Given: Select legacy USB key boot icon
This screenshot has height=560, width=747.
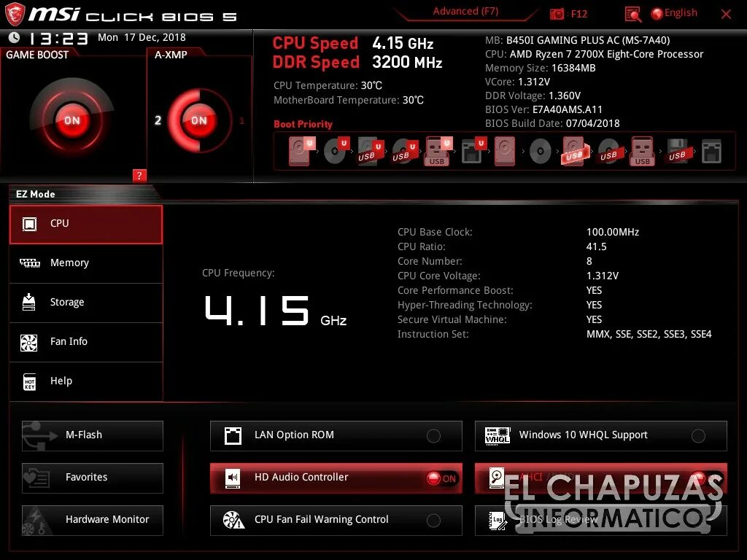Looking at the screenshot, I should click(643, 152).
